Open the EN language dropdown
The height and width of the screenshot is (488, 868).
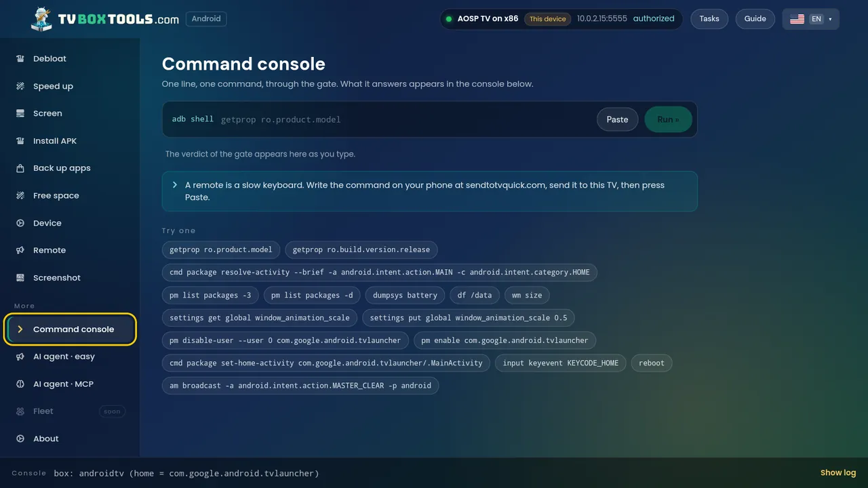pos(811,19)
